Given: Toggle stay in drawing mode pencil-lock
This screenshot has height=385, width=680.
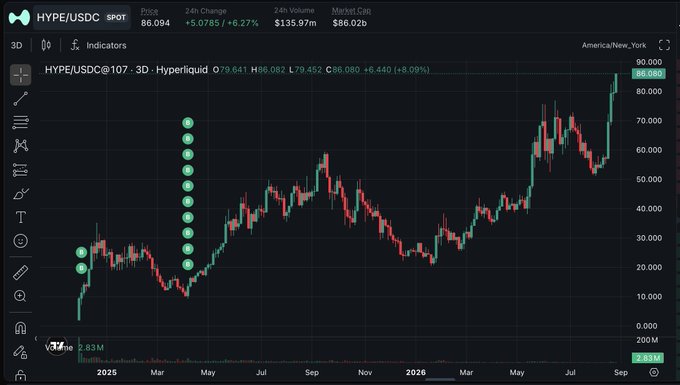Looking at the screenshot, I should (x=20, y=352).
